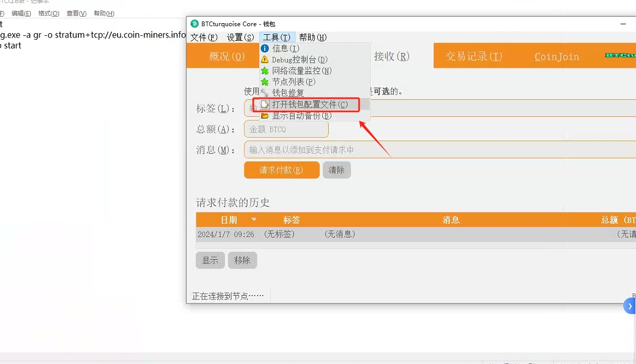This screenshot has height=364, width=636.
Task: Sort history by 标签 column header
Action: click(x=292, y=220)
